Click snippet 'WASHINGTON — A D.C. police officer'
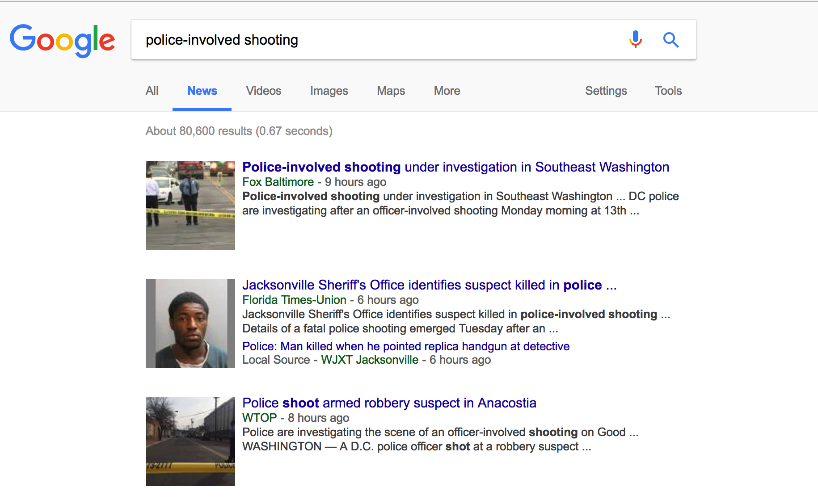The image size is (818, 504). [417, 446]
